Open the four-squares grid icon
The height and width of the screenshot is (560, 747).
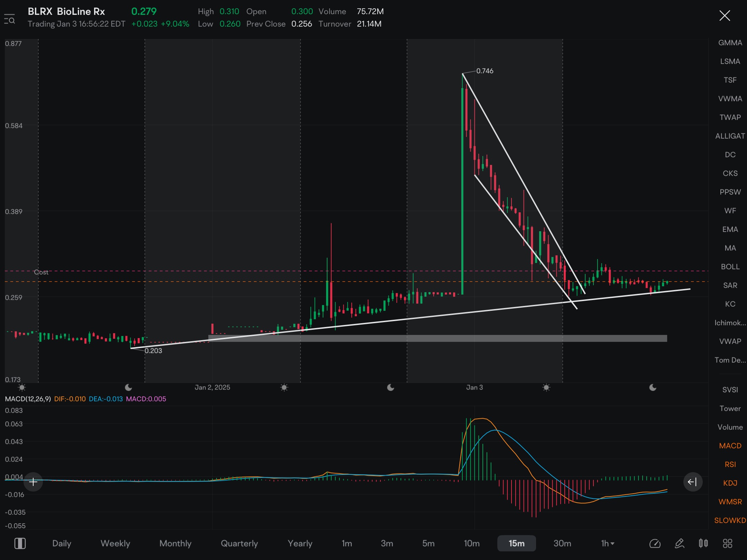[728, 543]
